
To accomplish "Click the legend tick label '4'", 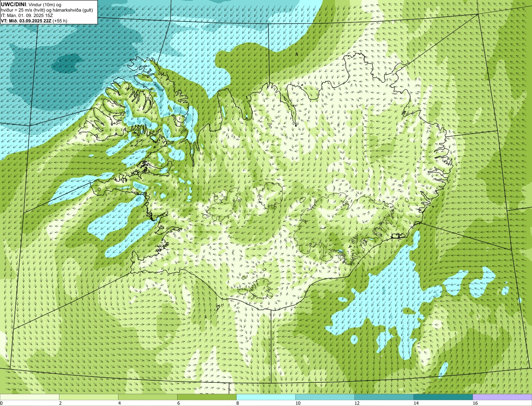I will point(119,403).
